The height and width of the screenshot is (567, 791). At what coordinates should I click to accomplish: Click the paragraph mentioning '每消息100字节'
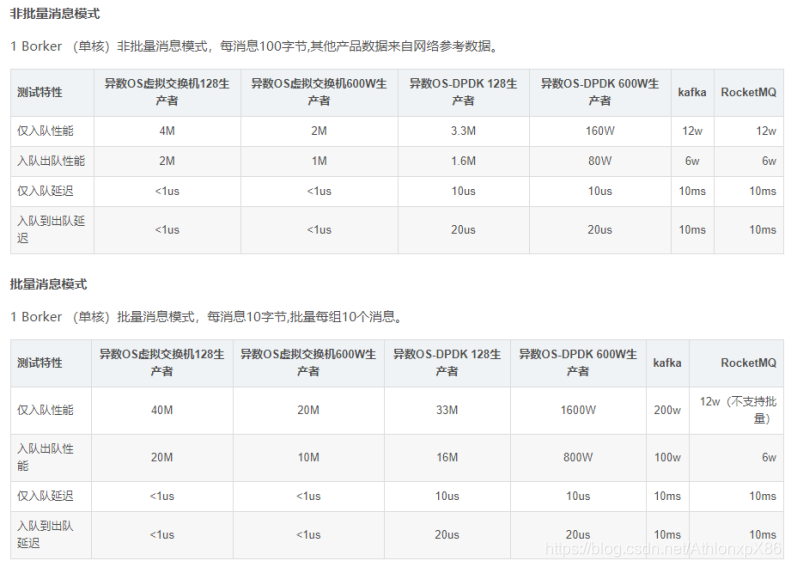pyautogui.click(x=256, y=46)
